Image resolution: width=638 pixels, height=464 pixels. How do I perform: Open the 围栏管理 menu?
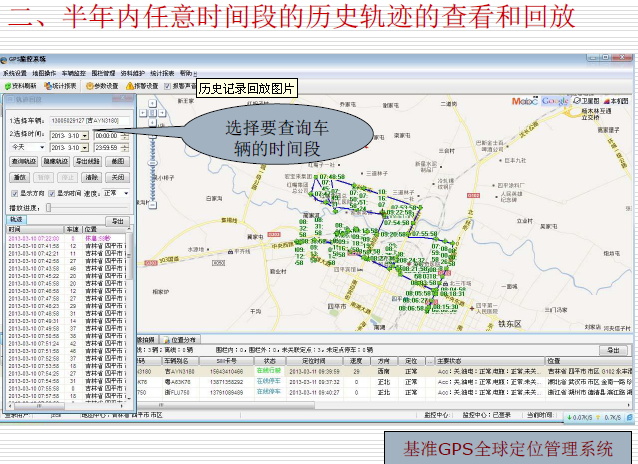coord(103,72)
